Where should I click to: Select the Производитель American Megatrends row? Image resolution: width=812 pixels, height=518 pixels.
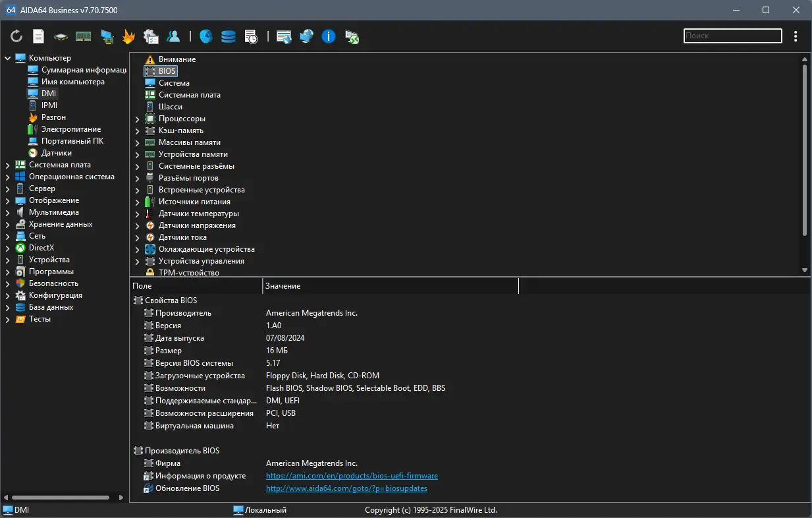(470, 313)
